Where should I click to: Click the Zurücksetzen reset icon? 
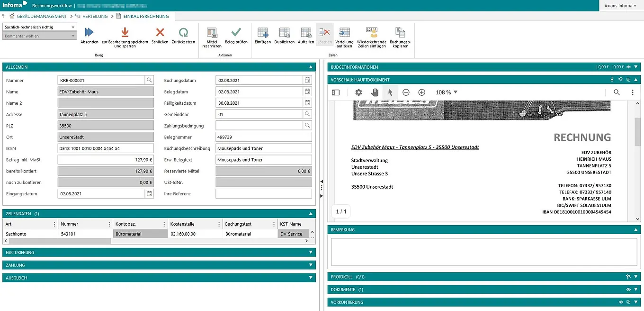183,33
